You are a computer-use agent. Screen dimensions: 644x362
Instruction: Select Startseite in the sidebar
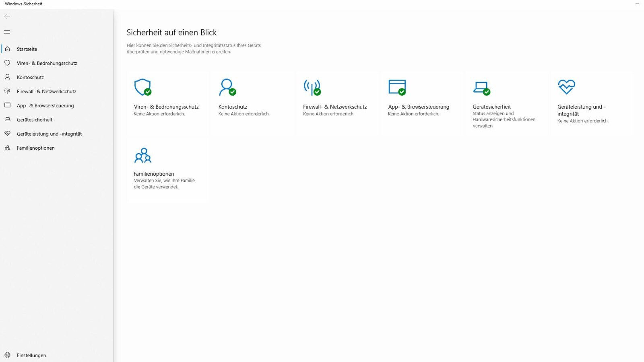27,49
